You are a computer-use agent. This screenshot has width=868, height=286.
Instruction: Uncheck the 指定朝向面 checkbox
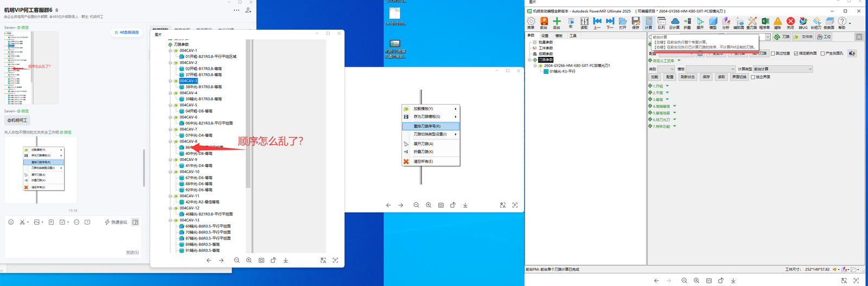[x=796, y=54]
